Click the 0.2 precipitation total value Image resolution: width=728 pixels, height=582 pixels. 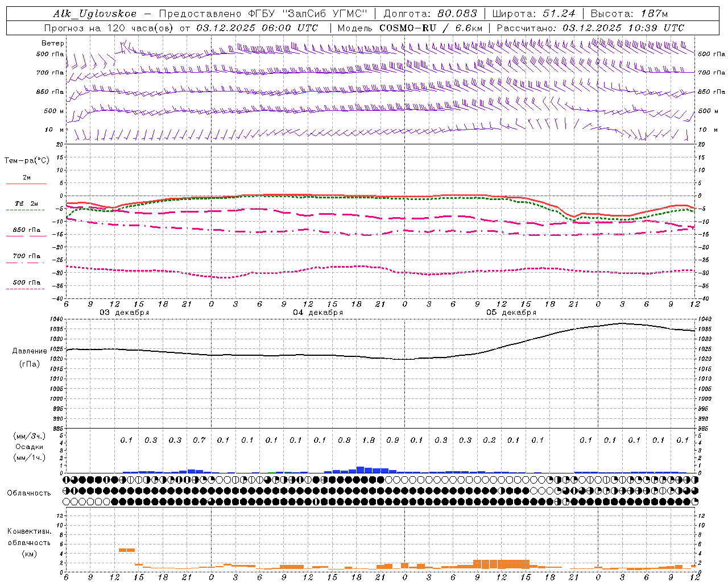[489, 440]
